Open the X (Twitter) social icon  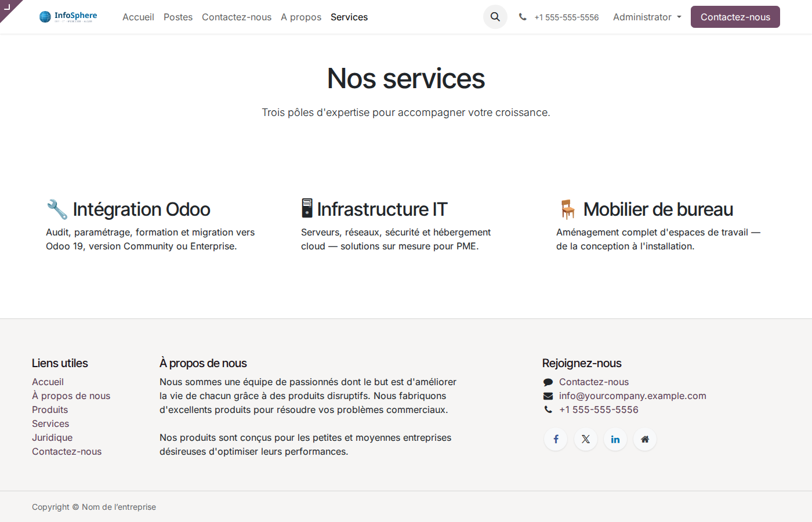585,439
